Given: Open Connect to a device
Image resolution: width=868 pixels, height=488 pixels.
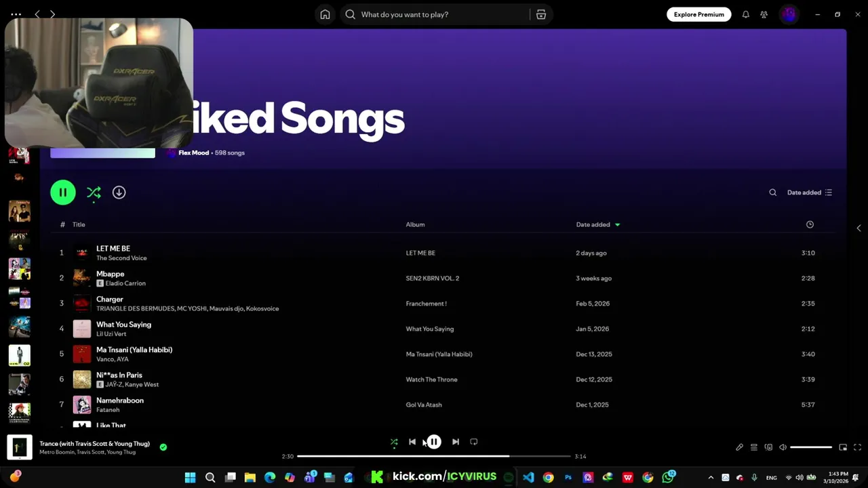Looking at the screenshot, I should [768, 447].
